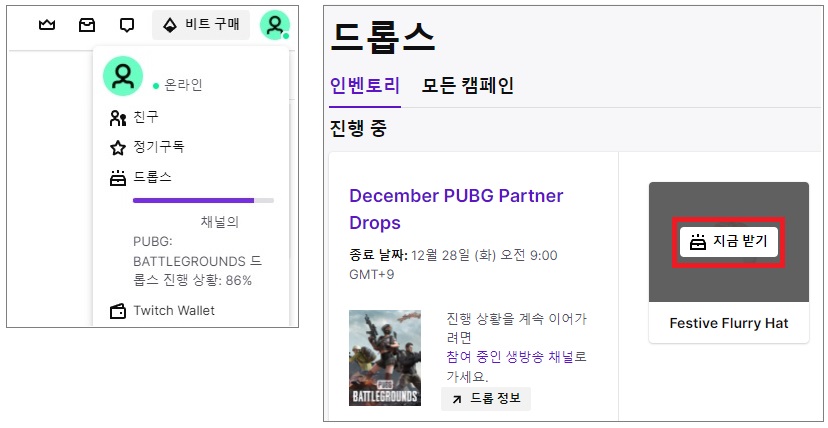Open the notifications inbox icon
The width and height of the screenshot is (828, 428).
[87, 25]
